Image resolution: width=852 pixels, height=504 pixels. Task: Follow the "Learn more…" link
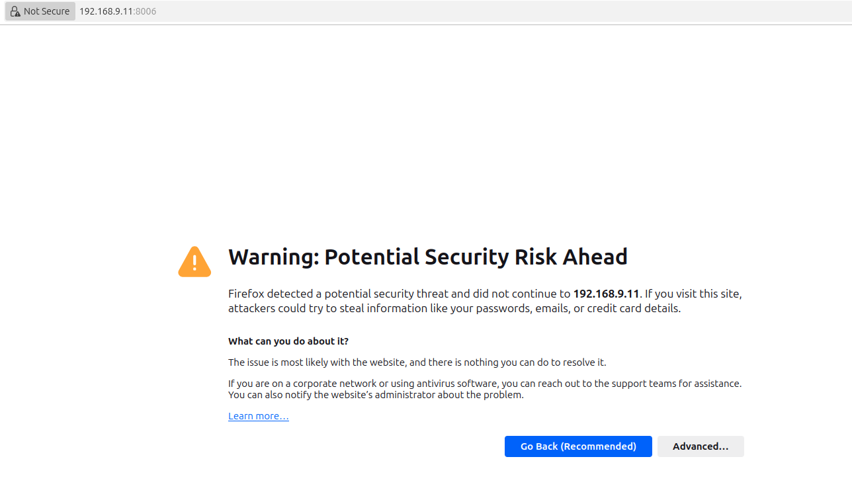[x=259, y=416]
